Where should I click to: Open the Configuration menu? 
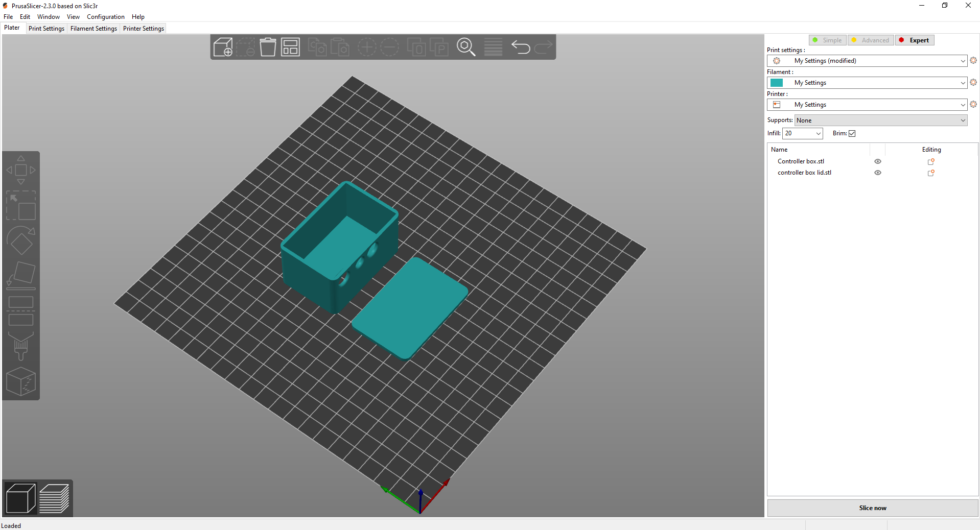(x=105, y=16)
